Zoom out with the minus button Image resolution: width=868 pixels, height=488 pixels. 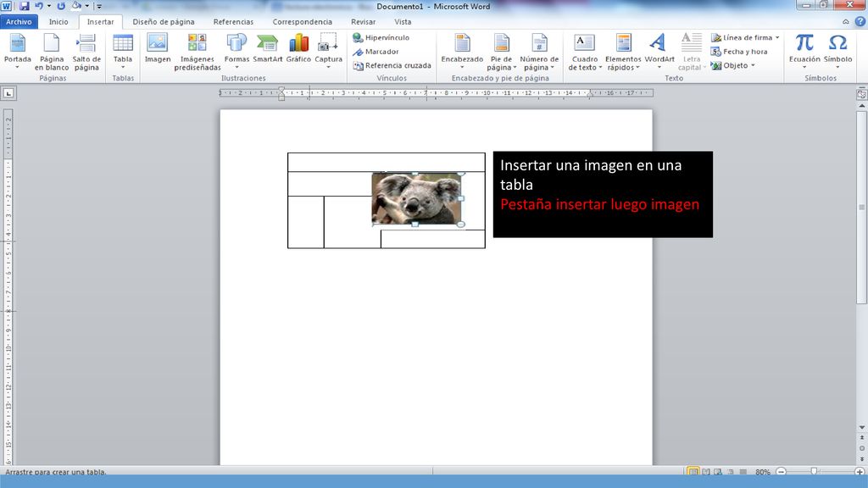pos(781,472)
